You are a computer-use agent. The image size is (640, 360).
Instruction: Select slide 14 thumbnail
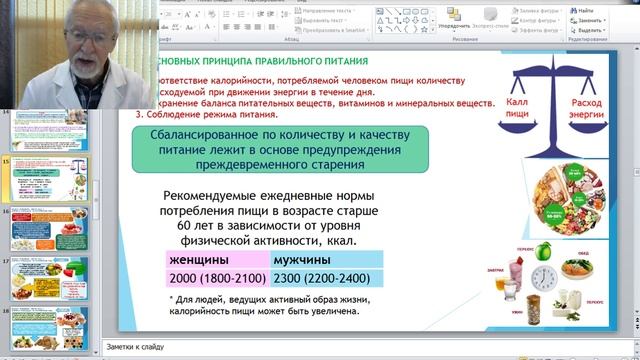pos(49,130)
